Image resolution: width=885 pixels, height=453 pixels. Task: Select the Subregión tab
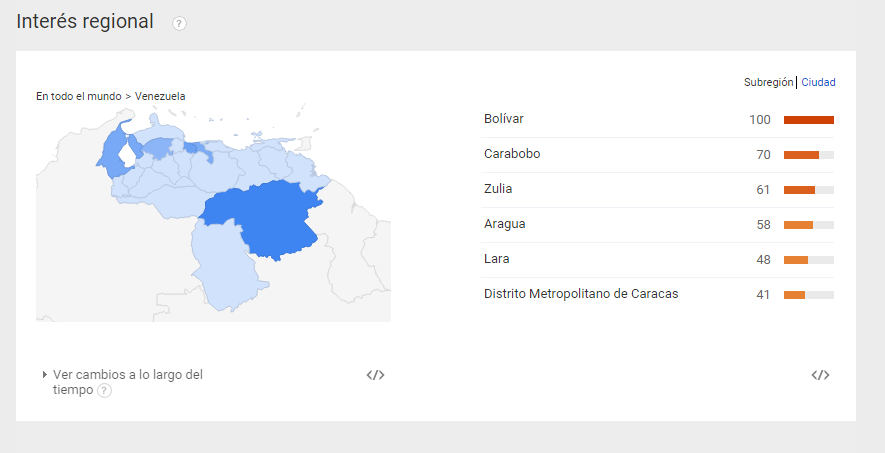coord(768,82)
